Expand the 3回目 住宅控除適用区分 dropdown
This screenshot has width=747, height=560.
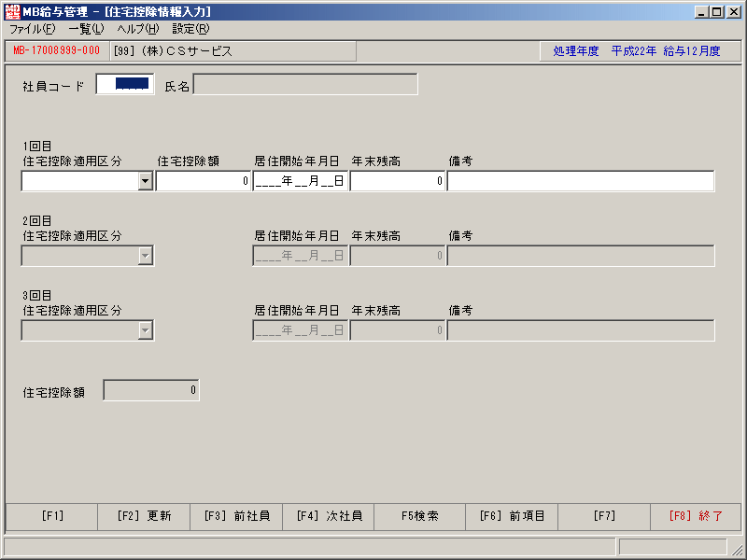[x=146, y=330]
